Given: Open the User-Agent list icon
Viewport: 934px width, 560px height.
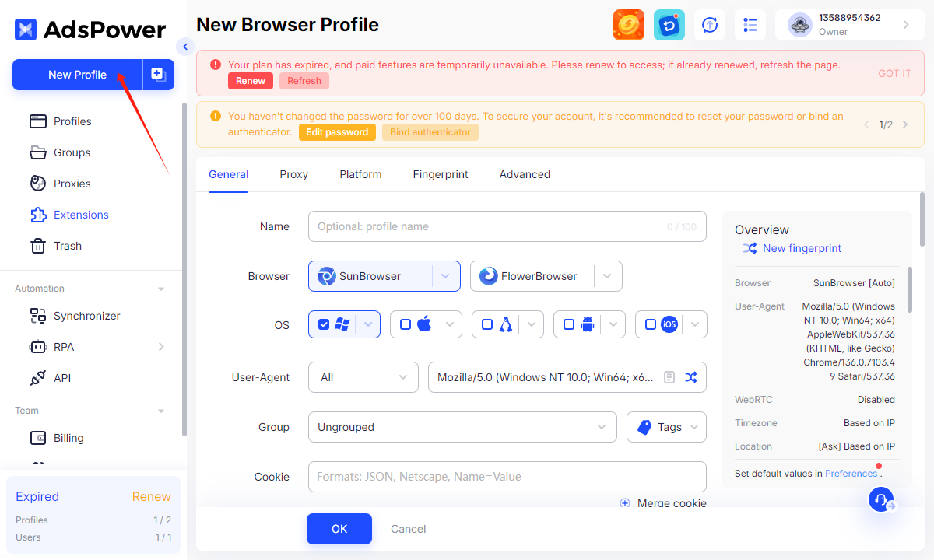Looking at the screenshot, I should pos(669,377).
